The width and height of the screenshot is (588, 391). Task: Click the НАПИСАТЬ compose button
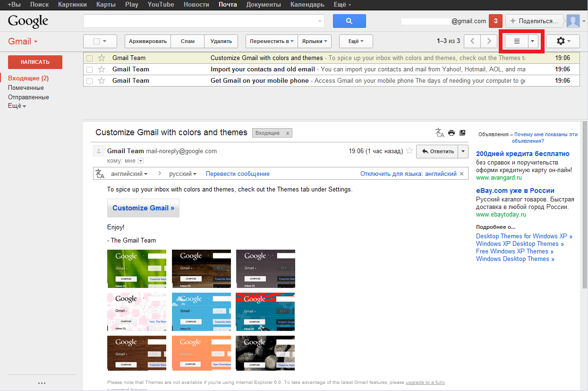click(35, 62)
